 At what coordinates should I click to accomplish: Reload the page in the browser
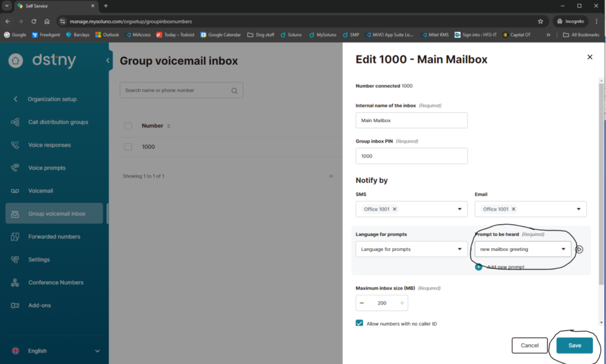[33, 21]
